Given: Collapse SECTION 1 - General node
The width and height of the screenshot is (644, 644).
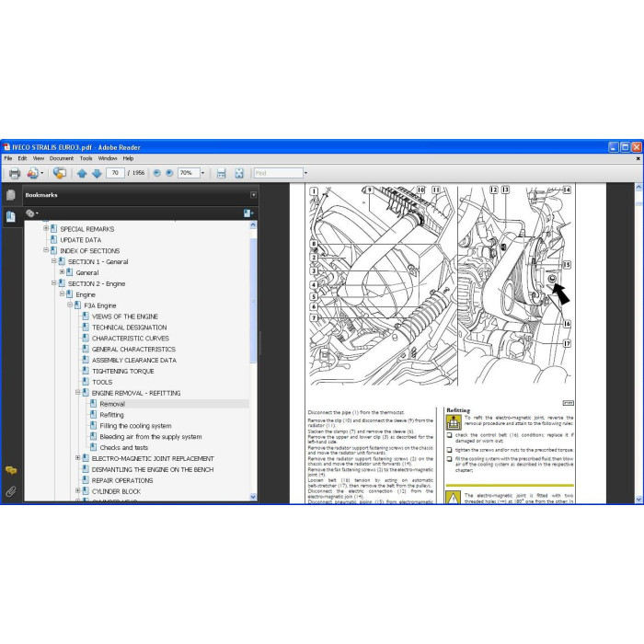Looking at the screenshot, I should pos(53,260).
